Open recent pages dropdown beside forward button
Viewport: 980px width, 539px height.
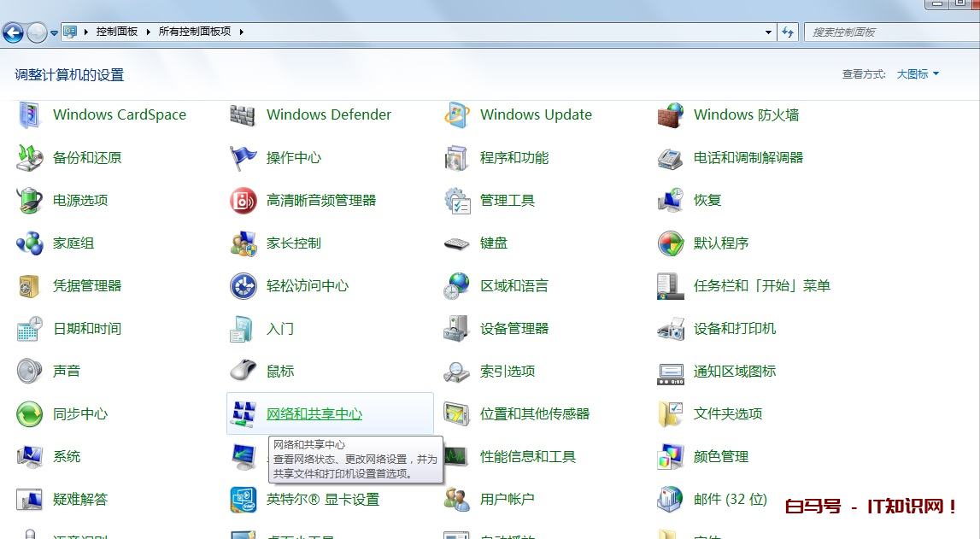click(x=55, y=33)
